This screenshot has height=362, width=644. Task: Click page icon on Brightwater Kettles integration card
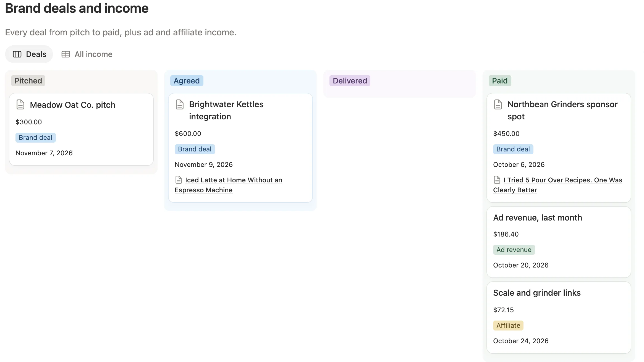(180, 105)
